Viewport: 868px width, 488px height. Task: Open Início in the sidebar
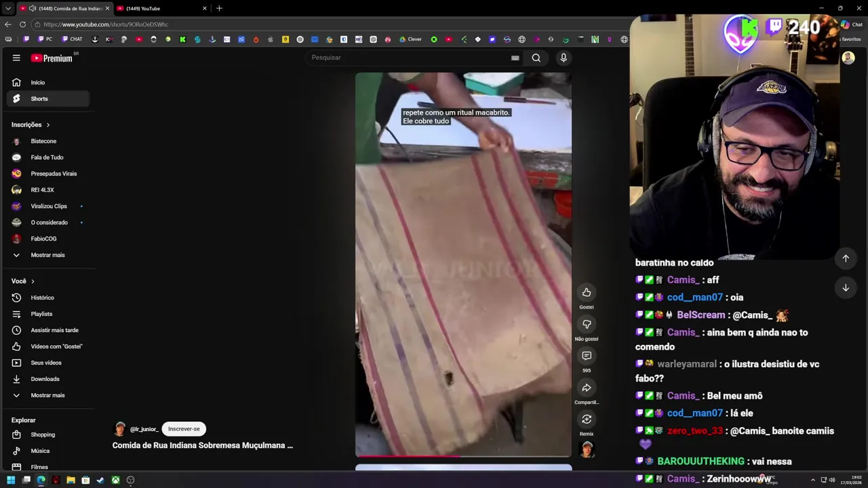47,83
